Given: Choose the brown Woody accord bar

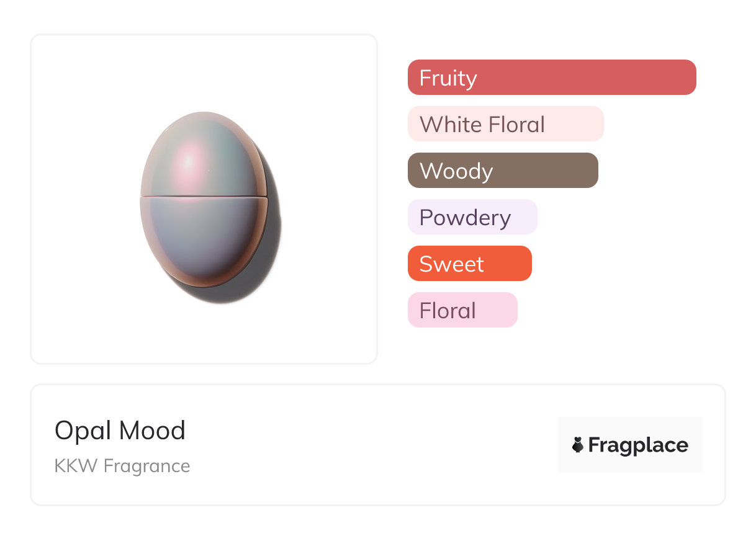Looking at the screenshot, I should pyautogui.click(x=503, y=171).
